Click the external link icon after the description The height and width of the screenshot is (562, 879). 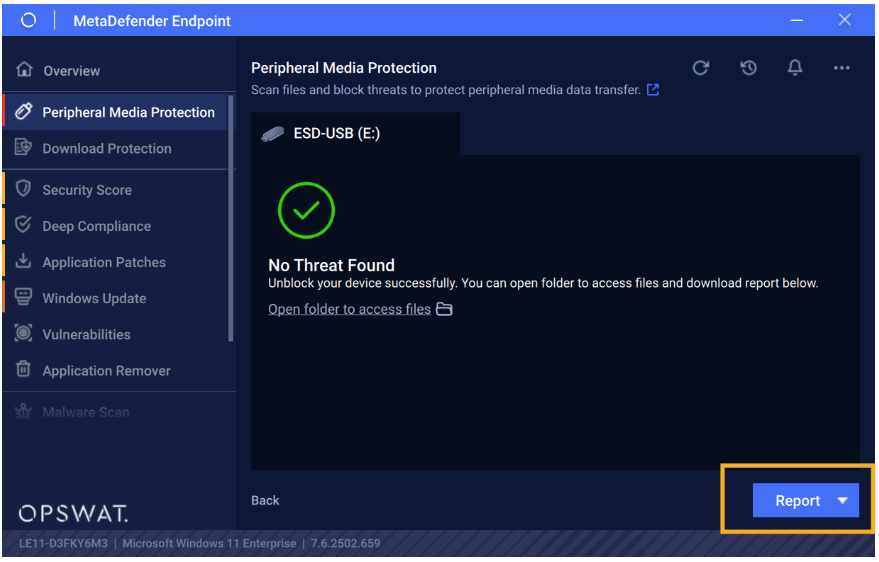(x=653, y=90)
